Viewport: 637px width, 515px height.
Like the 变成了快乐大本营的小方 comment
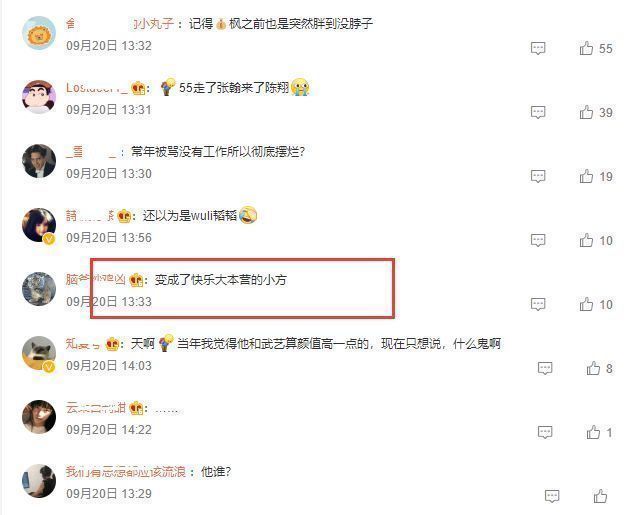click(x=586, y=304)
